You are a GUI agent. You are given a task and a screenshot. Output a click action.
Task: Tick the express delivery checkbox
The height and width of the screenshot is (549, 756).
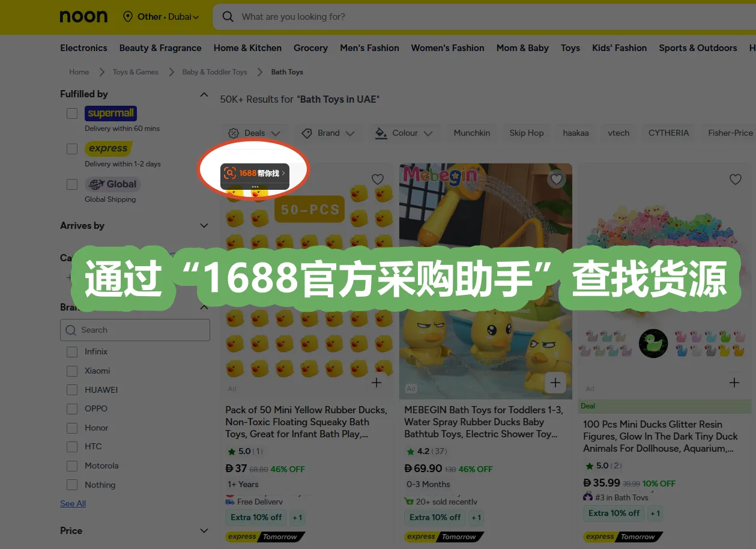tap(72, 149)
